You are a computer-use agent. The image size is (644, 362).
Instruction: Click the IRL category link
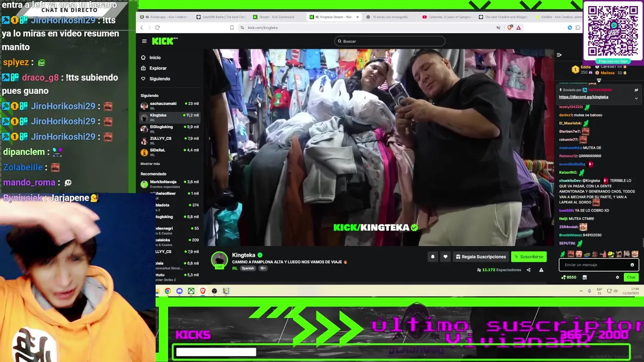tap(234, 268)
